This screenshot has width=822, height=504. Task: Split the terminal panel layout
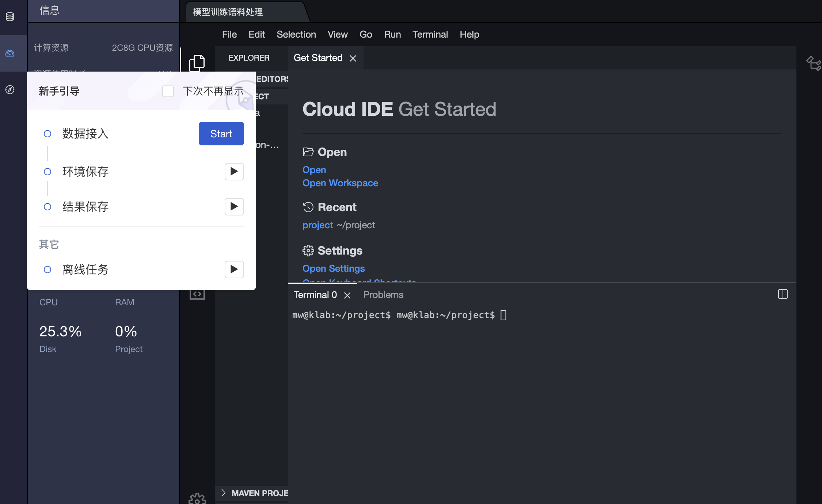[783, 294]
